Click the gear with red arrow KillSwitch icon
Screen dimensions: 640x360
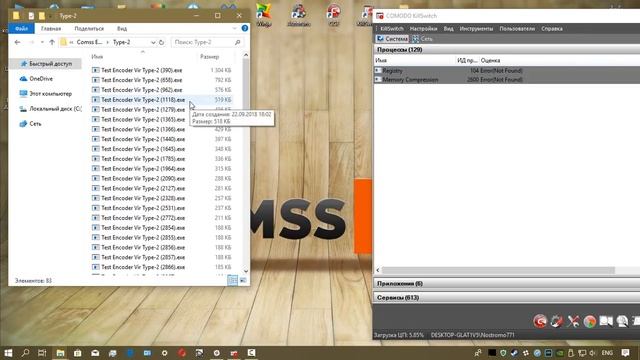point(557,322)
